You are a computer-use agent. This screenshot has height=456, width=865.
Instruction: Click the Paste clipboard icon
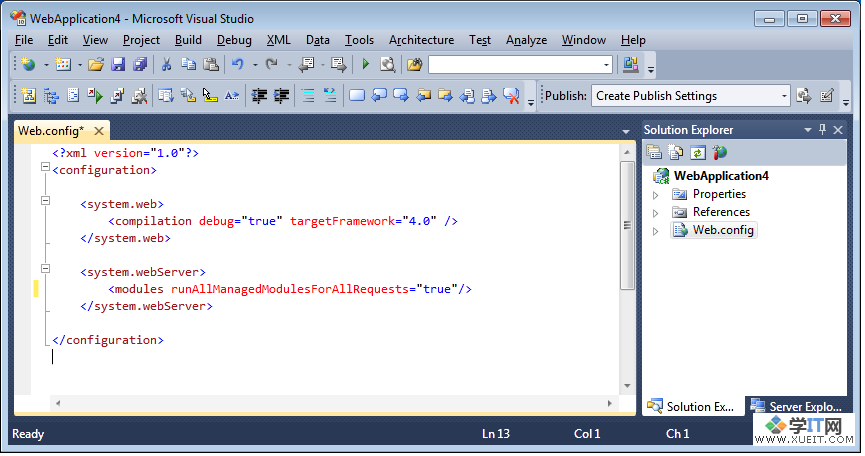[x=211, y=65]
